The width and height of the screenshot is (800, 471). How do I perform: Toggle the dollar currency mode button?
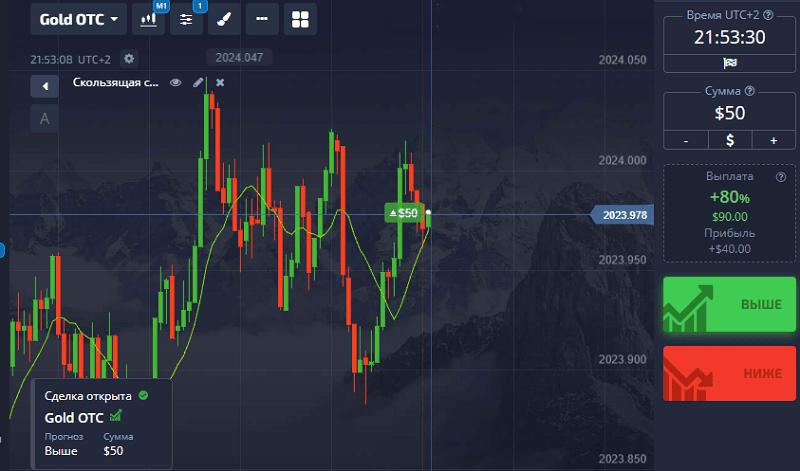pyautogui.click(x=730, y=140)
